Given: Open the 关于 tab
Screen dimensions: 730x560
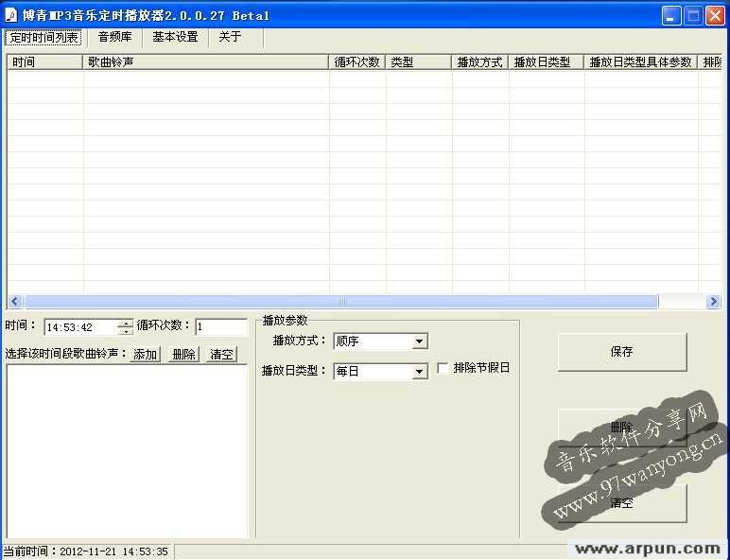Looking at the screenshot, I should [230, 37].
